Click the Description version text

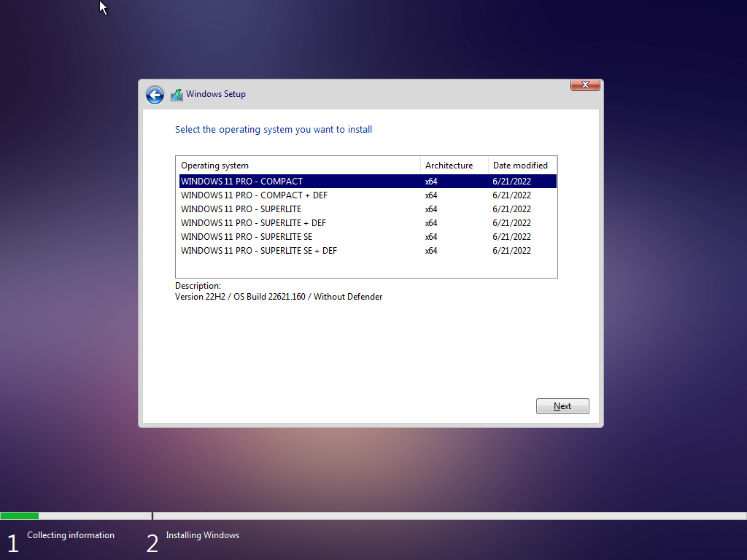click(279, 297)
